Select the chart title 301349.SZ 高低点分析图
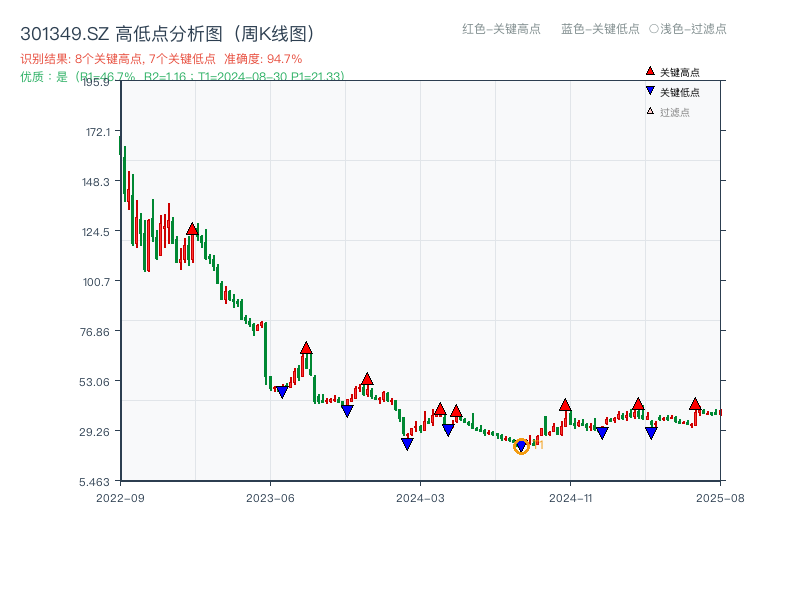Screen dimensions: 800x600 116,31
